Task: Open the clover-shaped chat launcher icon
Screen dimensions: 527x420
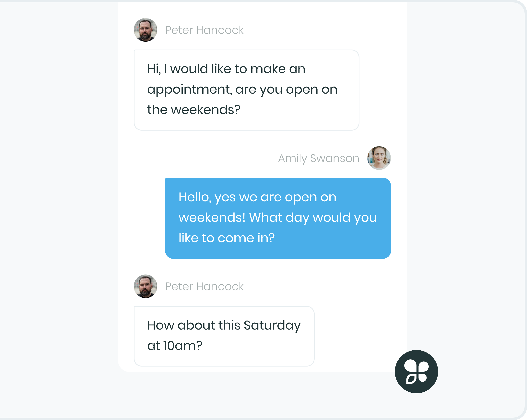Action: (416, 371)
